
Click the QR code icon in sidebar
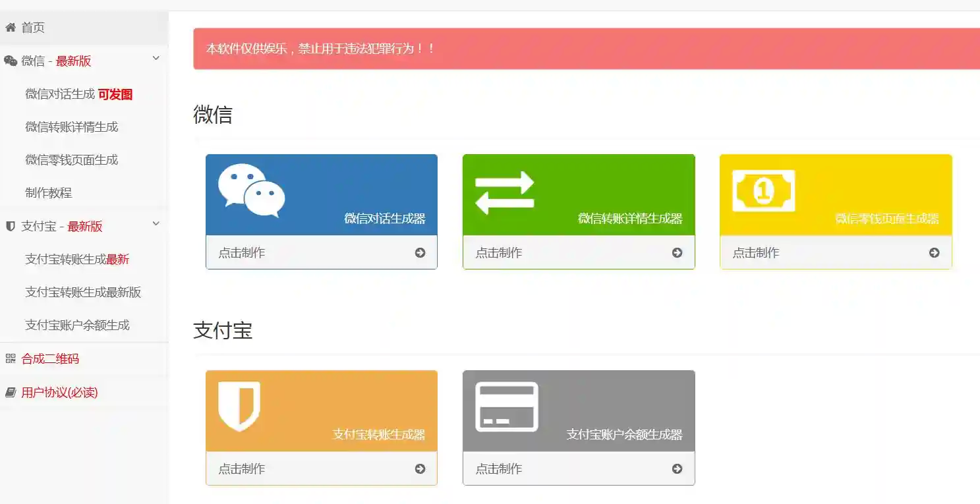coord(11,359)
